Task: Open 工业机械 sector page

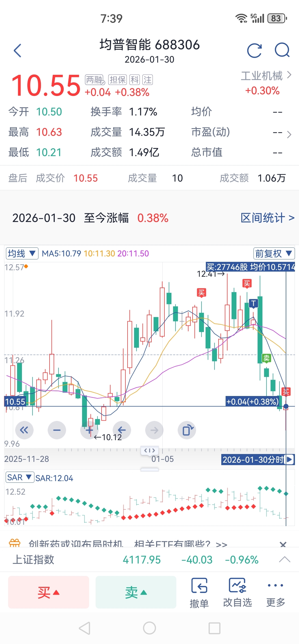Action: pyautogui.click(x=266, y=76)
